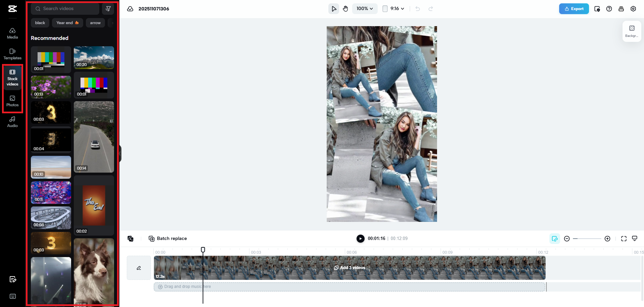The height and width of the screenshot is (307, 644).
Task: Select the Year end filter tag
Action: [x=67, y=23]
